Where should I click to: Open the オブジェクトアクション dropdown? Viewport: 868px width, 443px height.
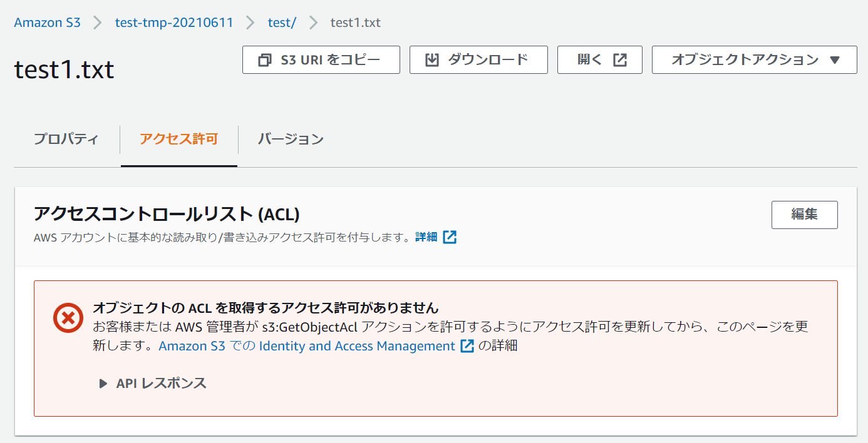point(755,59)
